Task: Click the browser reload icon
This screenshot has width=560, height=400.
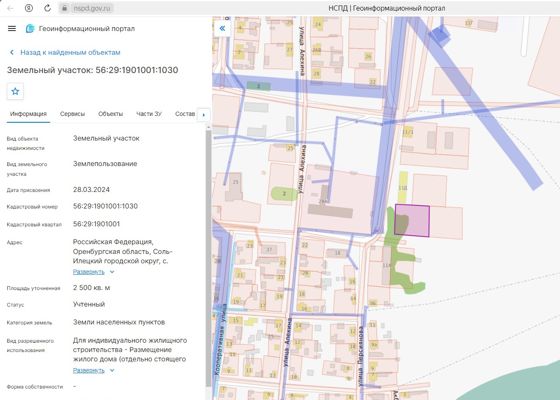Action: pos(47,8)
